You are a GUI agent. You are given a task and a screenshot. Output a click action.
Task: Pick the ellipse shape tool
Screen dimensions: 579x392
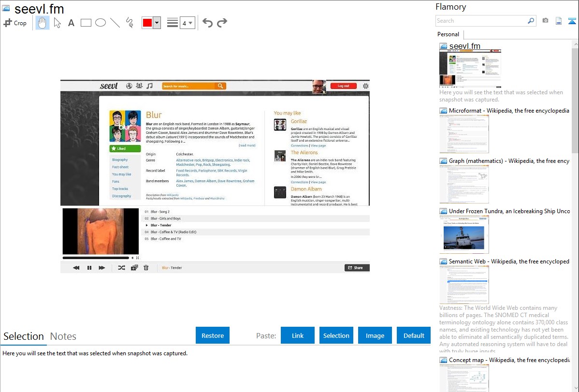101,23
